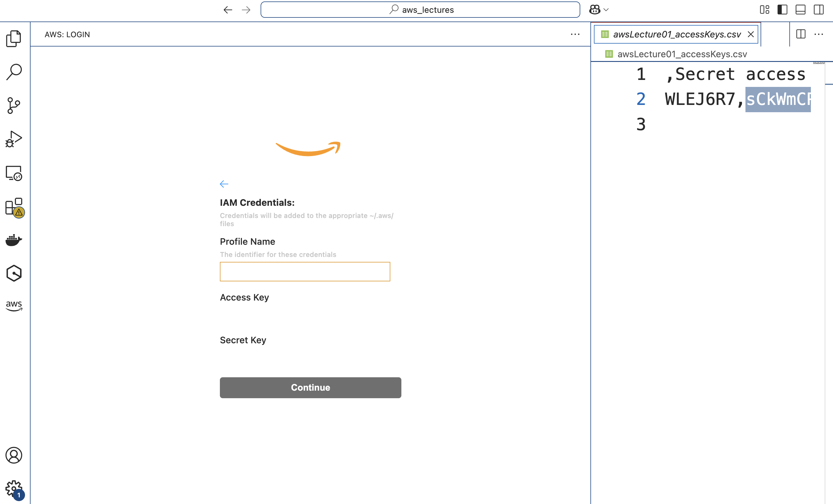
Task: Open Customize Layout button
Action: click(x=764, y=10)
